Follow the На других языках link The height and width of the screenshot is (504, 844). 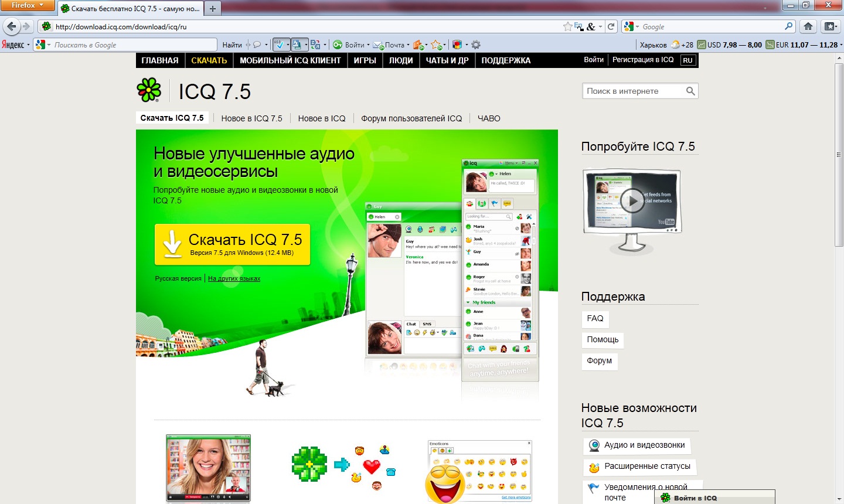234,278
